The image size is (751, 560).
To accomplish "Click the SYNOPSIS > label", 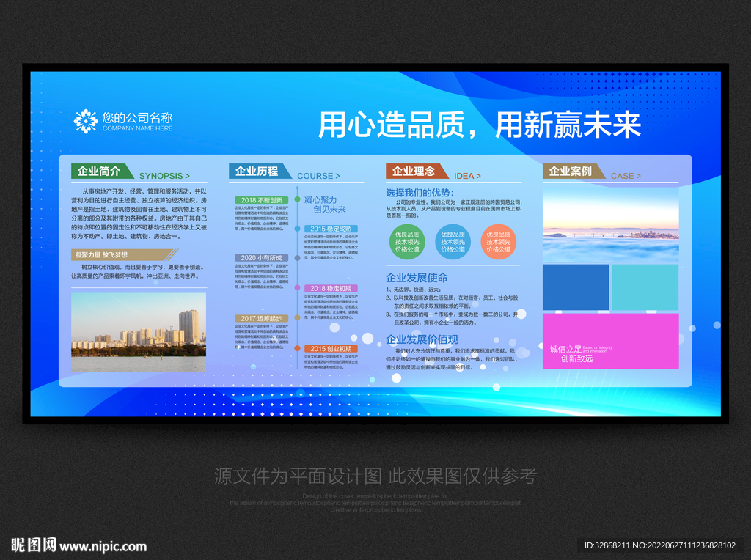I will coord(164,176).
